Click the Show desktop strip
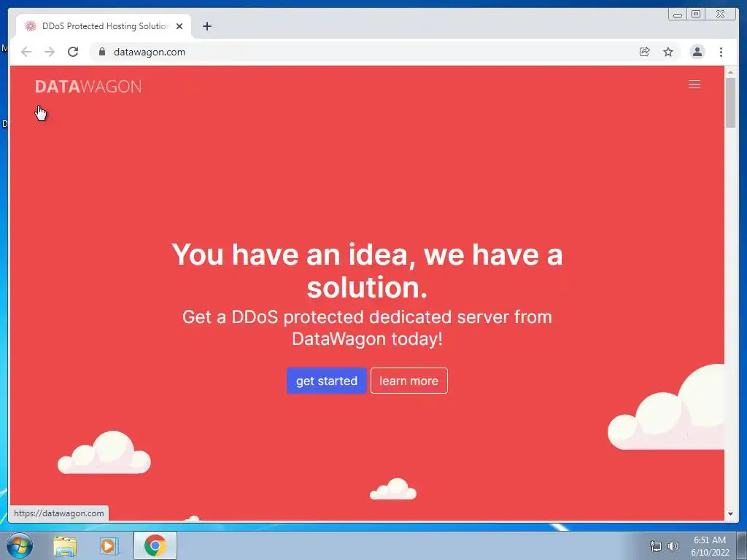Image resolution: width=747 pixels, height=560 pixels. 742,546
